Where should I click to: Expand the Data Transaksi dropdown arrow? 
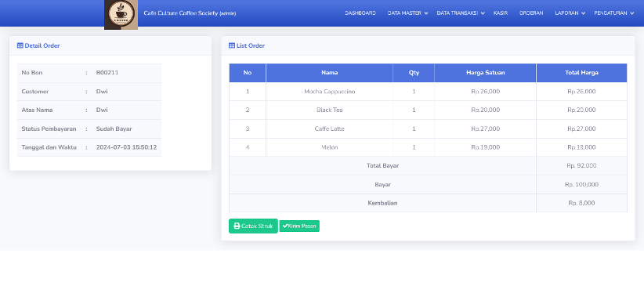[483, 13]
